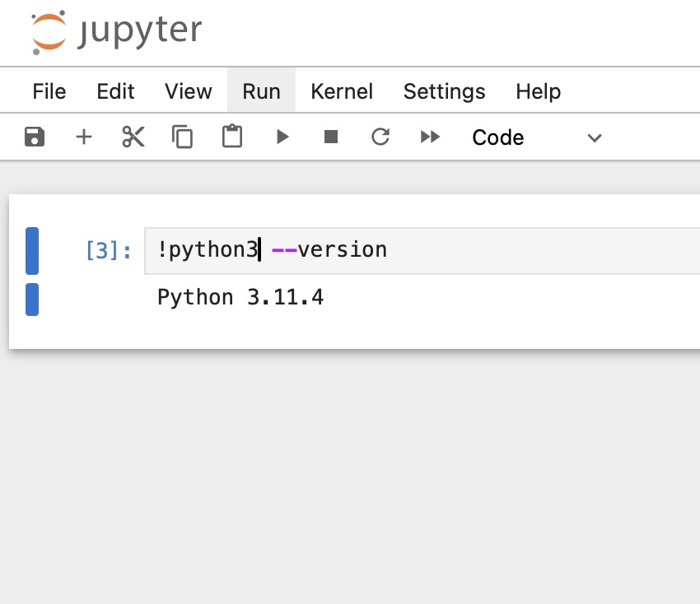Open the Kernel menu

coord(342,91)
